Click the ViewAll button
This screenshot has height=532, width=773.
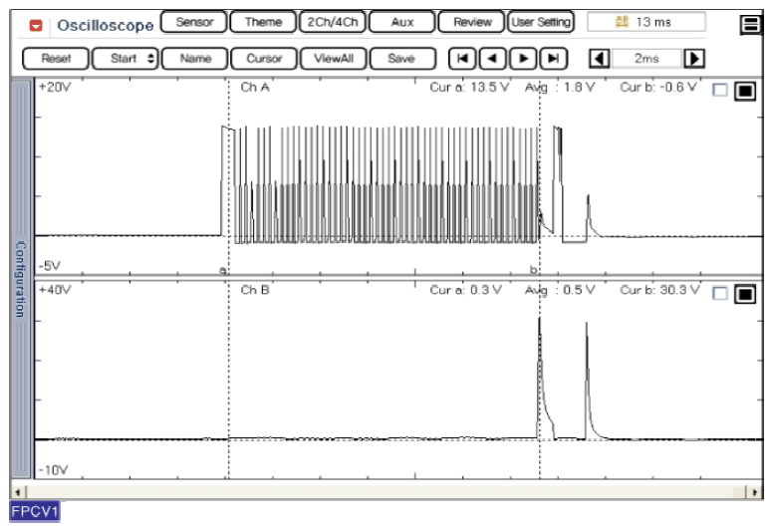(x=334, y=59)
